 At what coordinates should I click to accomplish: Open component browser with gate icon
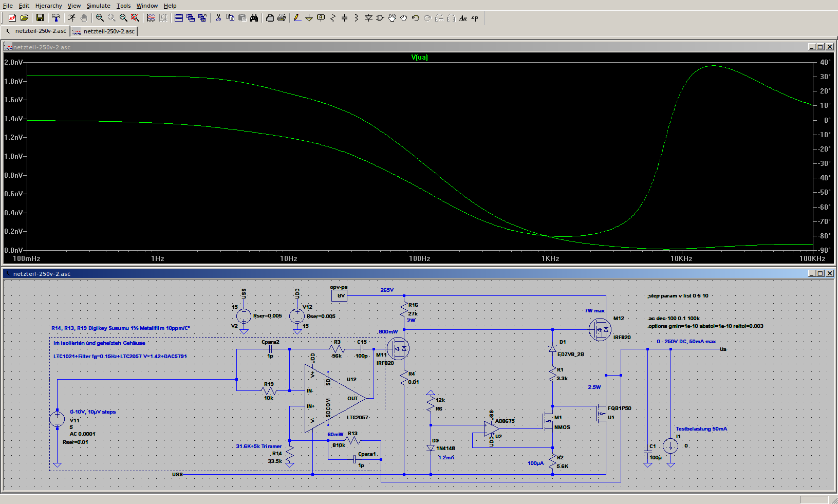(x=380, y=18)
